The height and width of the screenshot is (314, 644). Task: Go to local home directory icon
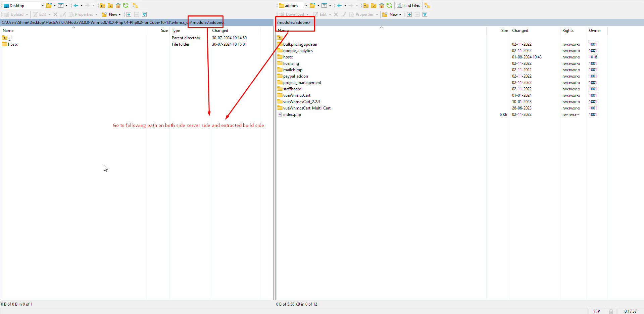pyautogui.click(x=118, y=5)
